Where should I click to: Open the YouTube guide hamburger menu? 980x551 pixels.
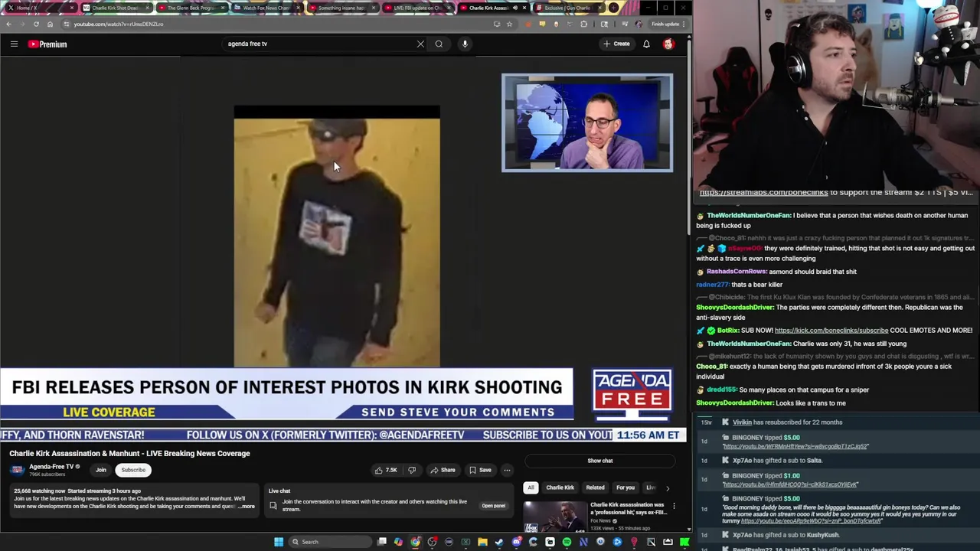14,44
